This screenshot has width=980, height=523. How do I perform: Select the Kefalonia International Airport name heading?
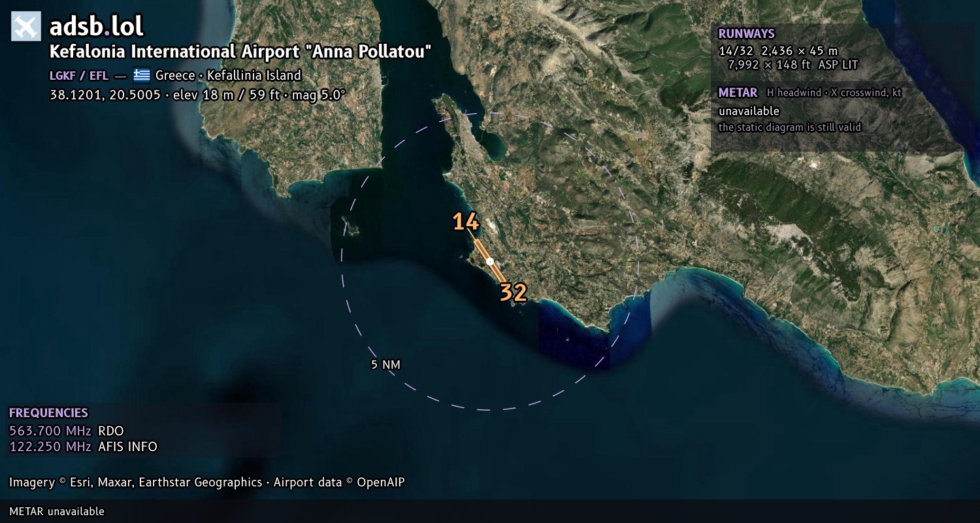point(240,52)
